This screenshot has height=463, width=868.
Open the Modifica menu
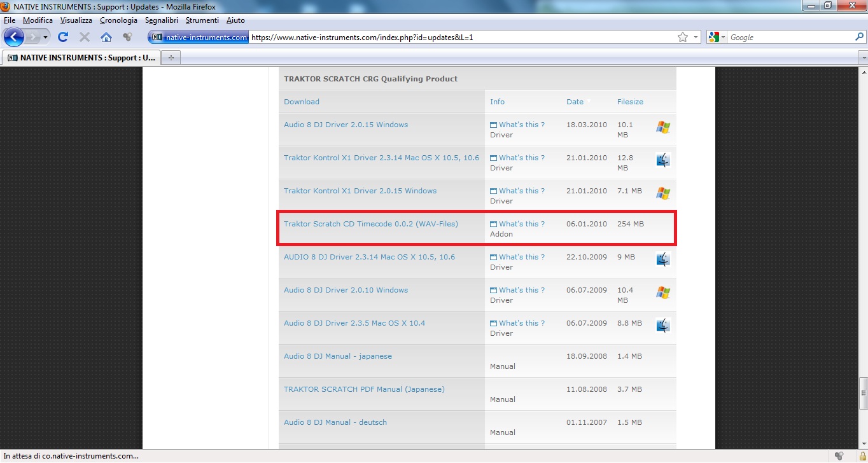coord(38,20)
